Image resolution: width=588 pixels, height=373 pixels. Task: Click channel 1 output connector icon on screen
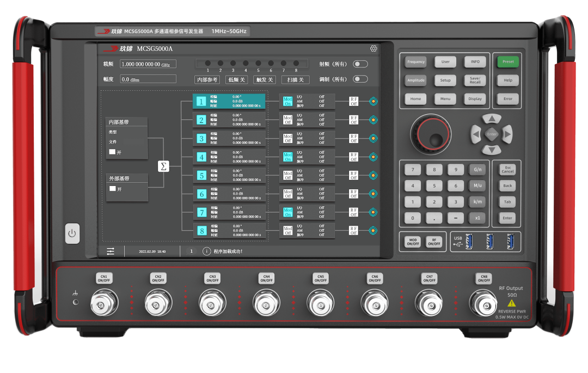coord(373,102)
